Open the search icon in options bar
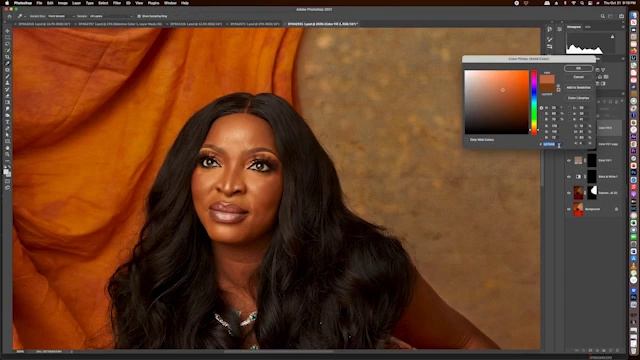640x360 pixels. [602, 16]
